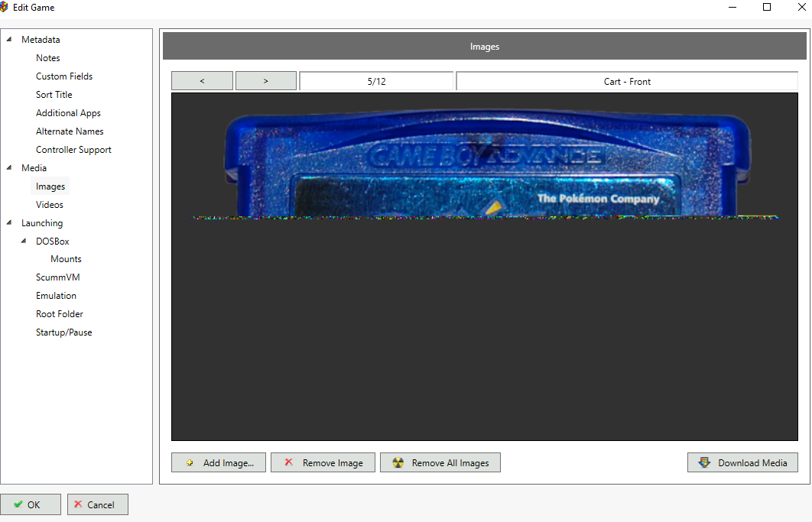Image resolution: width=812 pixels, height=522 pixels.
Task: Collapse the Media tree section
Action: tap(9, 168)
